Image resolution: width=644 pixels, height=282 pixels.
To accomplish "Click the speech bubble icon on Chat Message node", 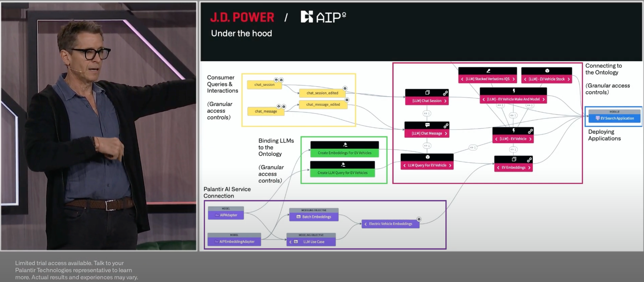I will click(x=427, y=125).
